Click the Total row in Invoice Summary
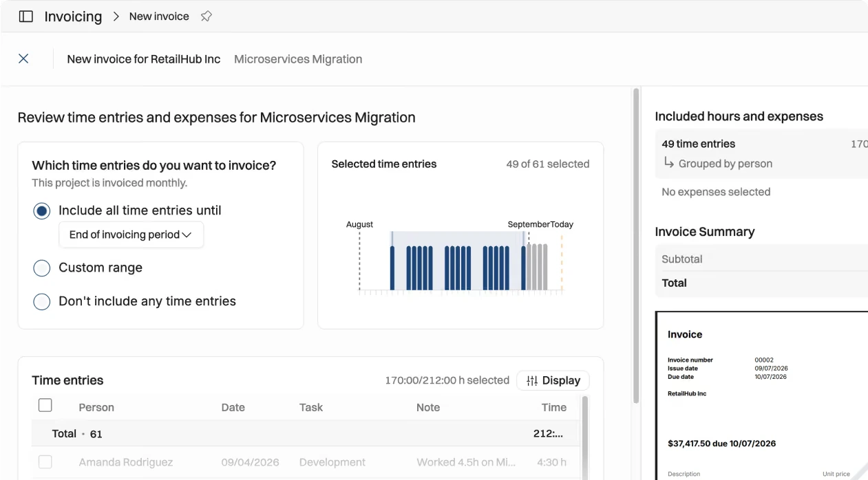This screenshot has width=868, height=480. (761, 283)
